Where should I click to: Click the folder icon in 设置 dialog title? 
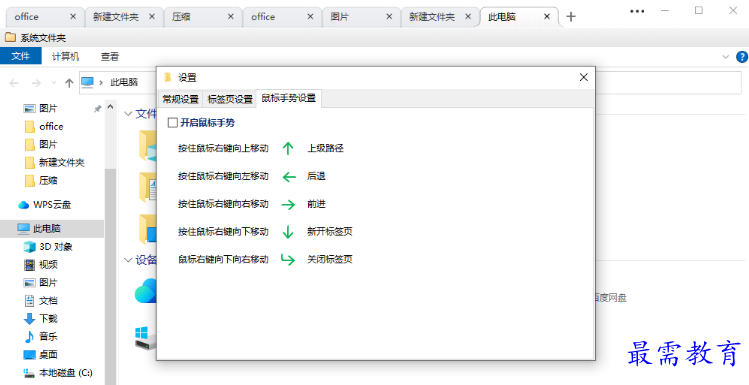pos(167,77)
